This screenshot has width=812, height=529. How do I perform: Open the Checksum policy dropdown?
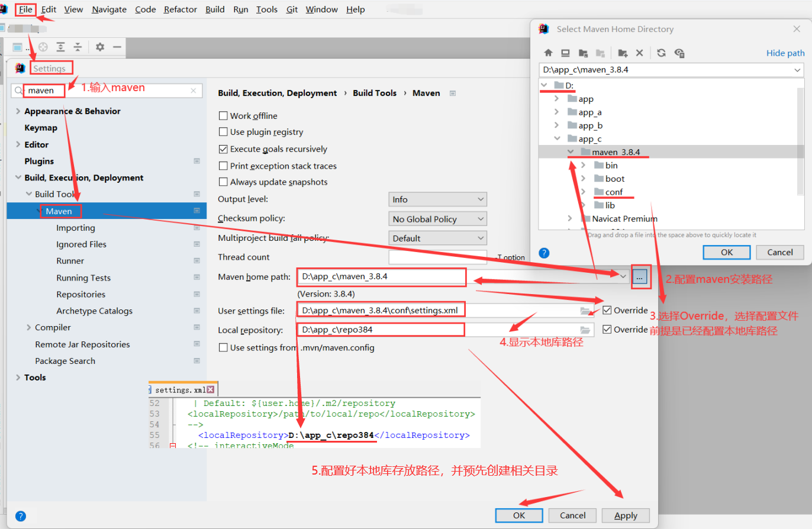[437, 219]
